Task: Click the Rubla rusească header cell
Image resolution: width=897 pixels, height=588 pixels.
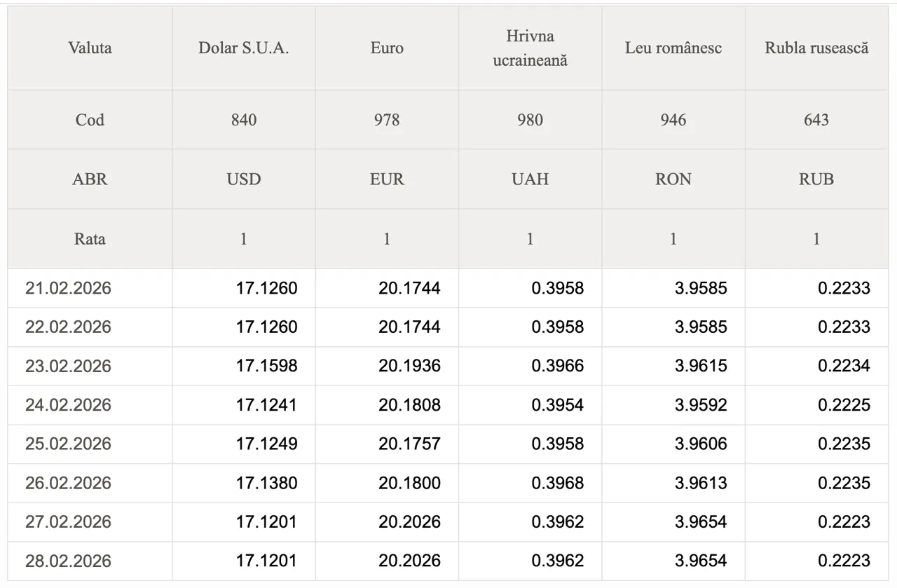Action: pos(816,48)
